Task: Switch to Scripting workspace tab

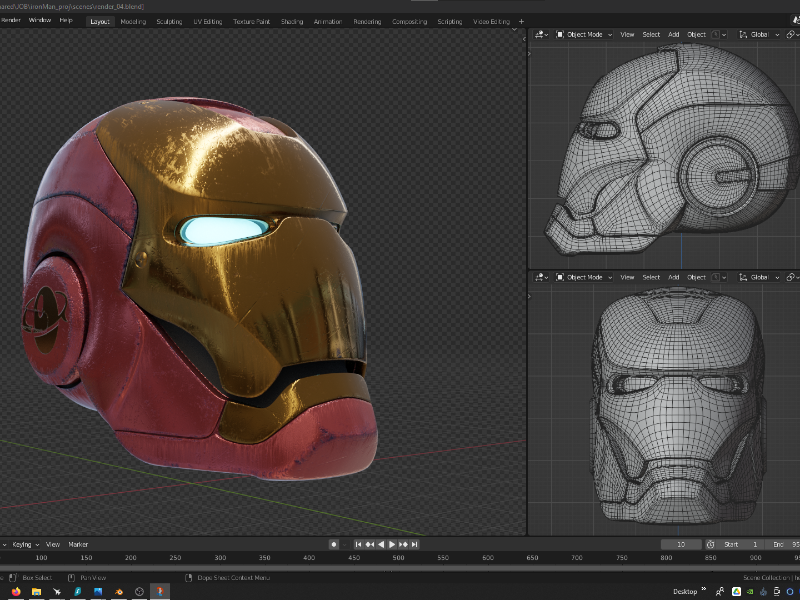Action: (x=449, y=21)
